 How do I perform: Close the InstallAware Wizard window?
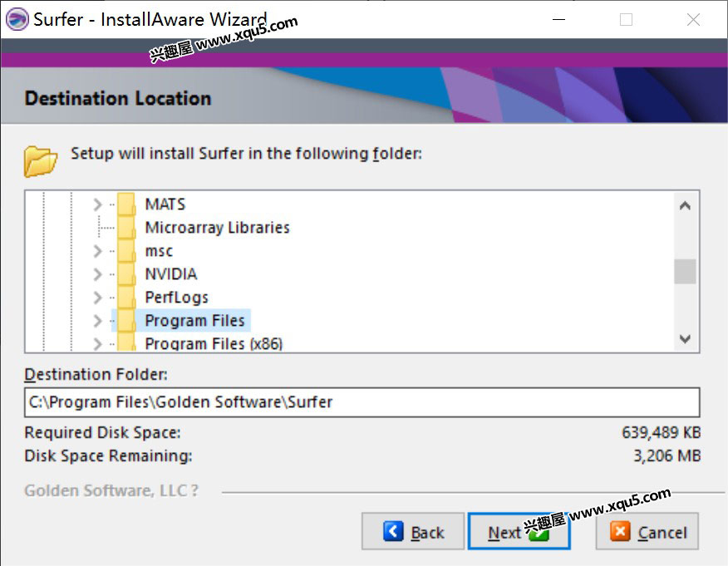(x=693, y=19)
